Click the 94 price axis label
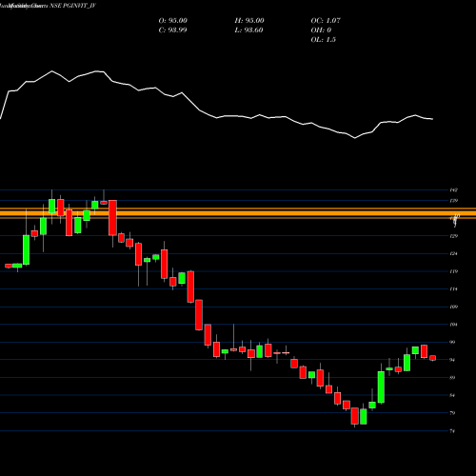This screenshot has height=476, width=476. [x=452, y=360]
